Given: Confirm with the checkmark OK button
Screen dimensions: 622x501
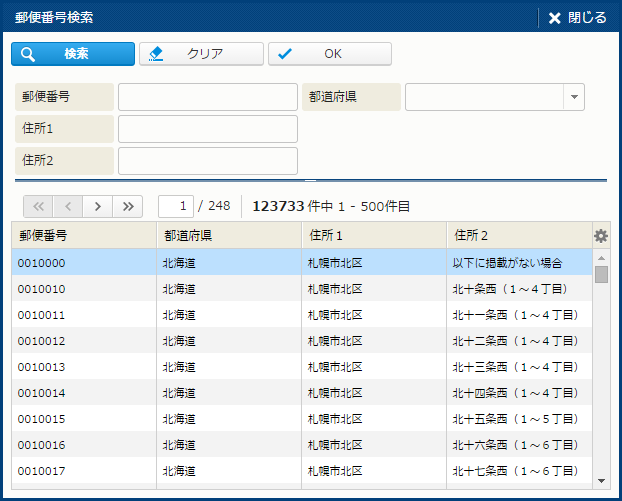Looking at the screenshot, I should (330, 54).
